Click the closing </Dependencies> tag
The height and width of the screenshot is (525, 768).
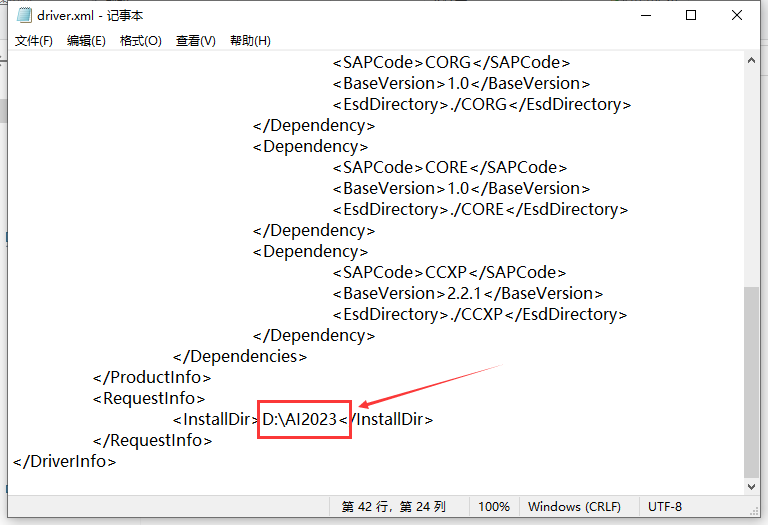coord(240,357)
